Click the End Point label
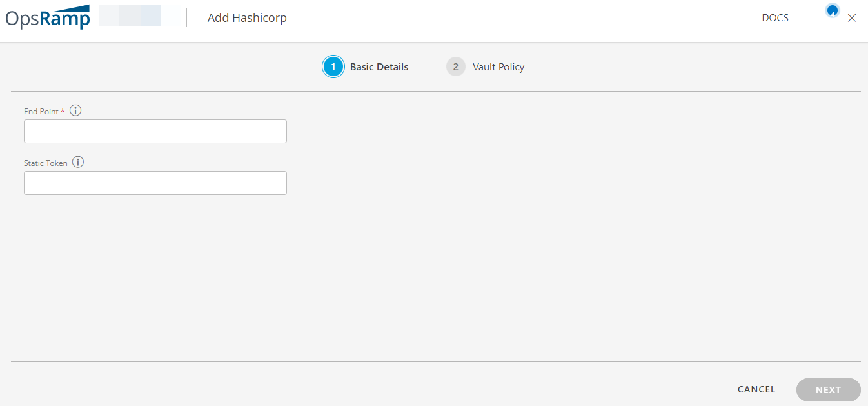Screen dimensions: 868x406 pyautogui.click(x=41, y=111)
